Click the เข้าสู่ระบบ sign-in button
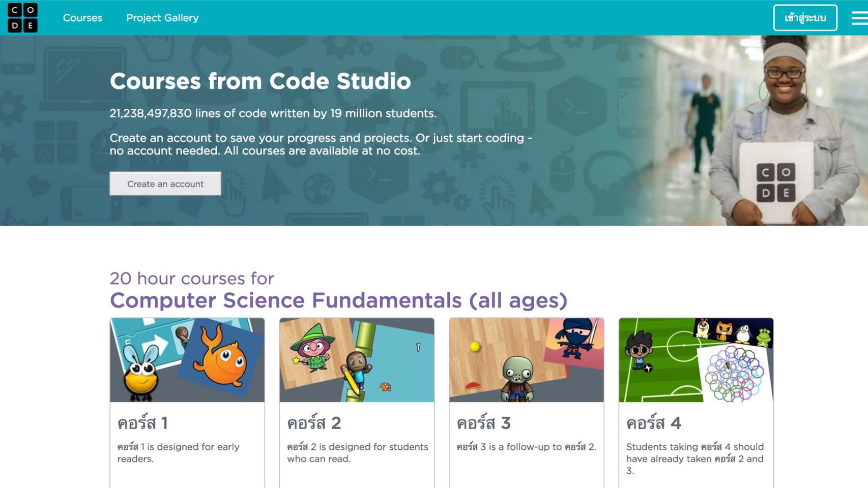This screenshot has width=868, height=488. pos(805,18)
